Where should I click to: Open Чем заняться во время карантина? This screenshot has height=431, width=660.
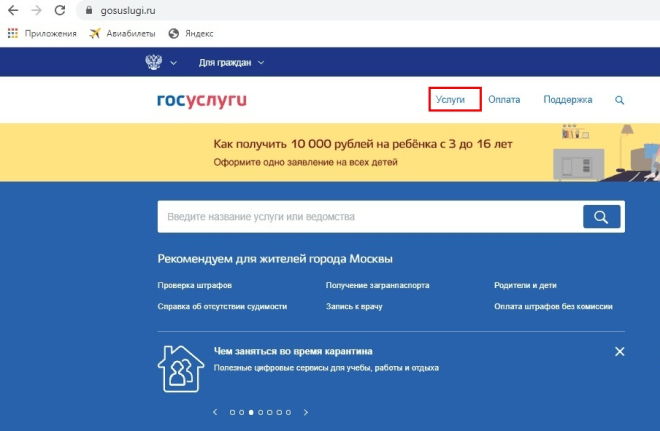click(293, 351)
